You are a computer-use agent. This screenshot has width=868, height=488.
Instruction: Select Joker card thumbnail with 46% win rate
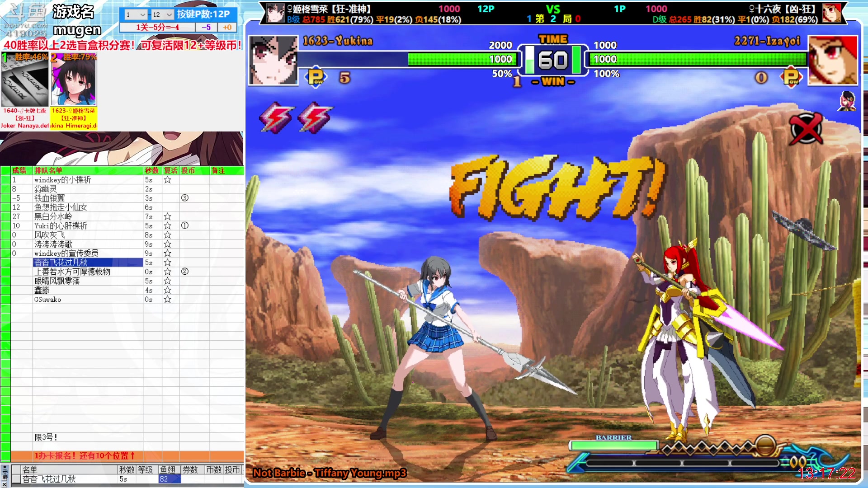[x=25, y=80]
